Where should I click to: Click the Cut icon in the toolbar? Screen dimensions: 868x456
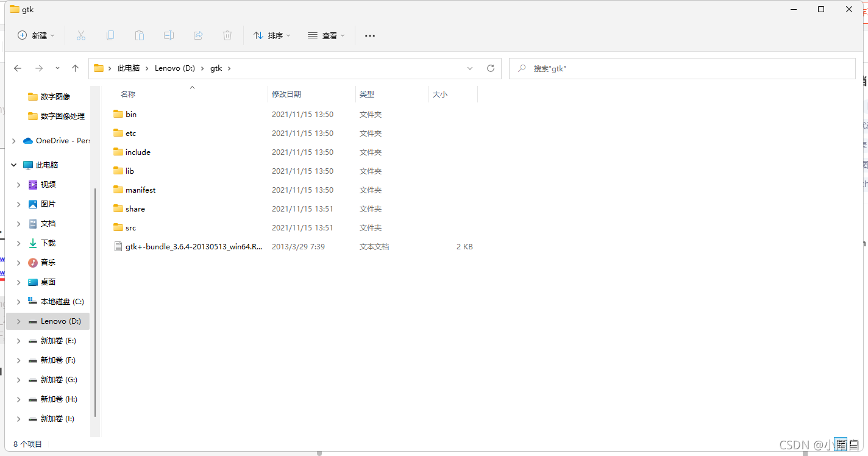tap(81, 35)
